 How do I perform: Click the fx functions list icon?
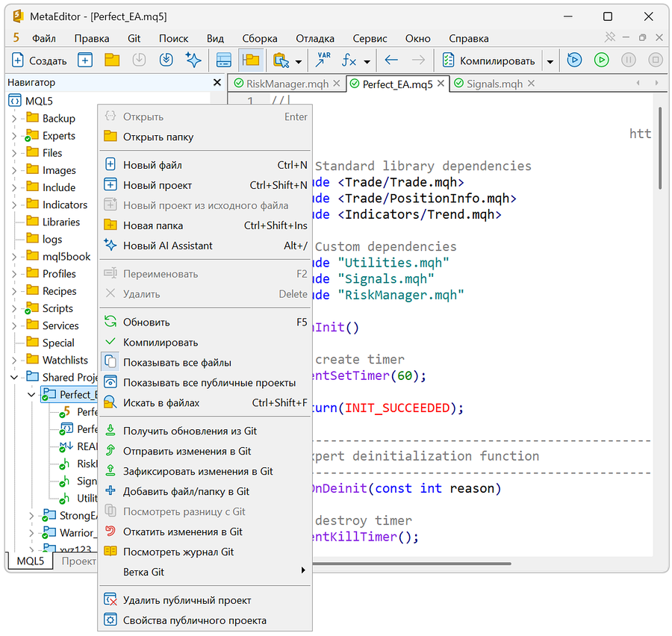tap(349, 60)
